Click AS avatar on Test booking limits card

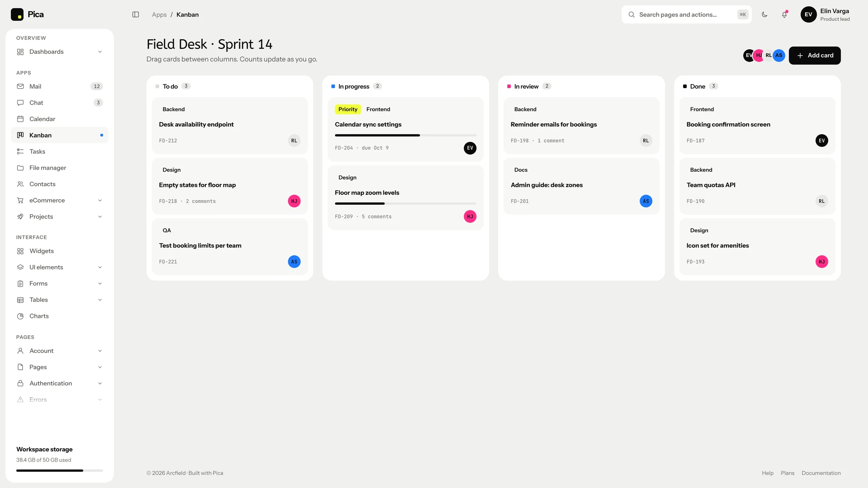(294, 262)
